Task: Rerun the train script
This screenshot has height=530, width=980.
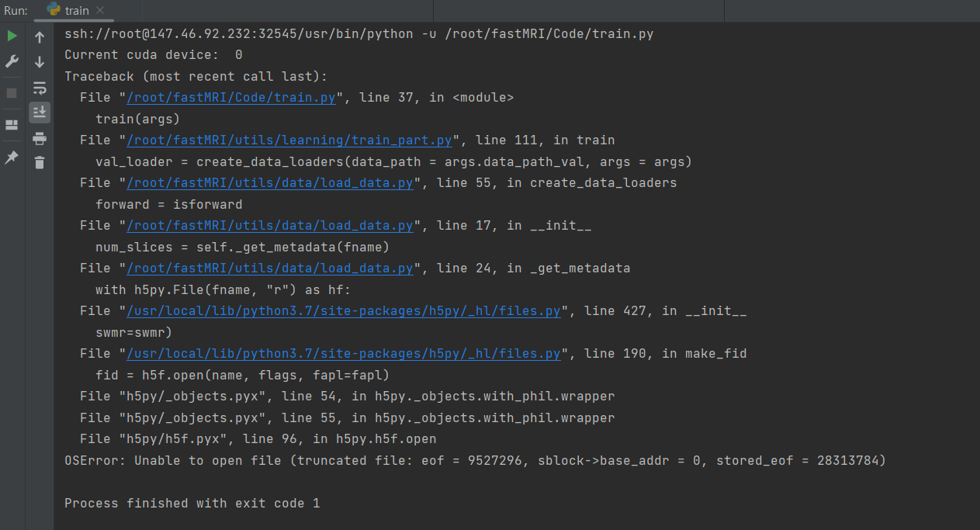Action: coord(12,36)
